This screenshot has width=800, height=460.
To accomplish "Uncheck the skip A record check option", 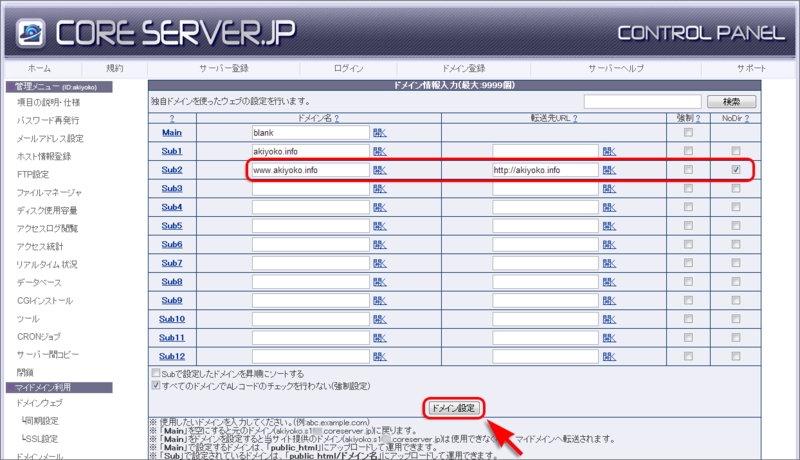I will coord(156,386).
